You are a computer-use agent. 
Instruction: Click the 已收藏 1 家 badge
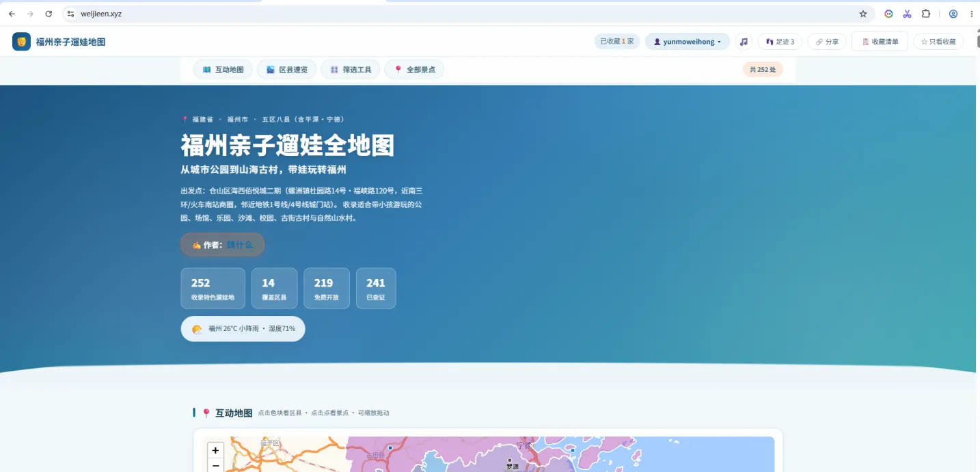click(617, 42)
